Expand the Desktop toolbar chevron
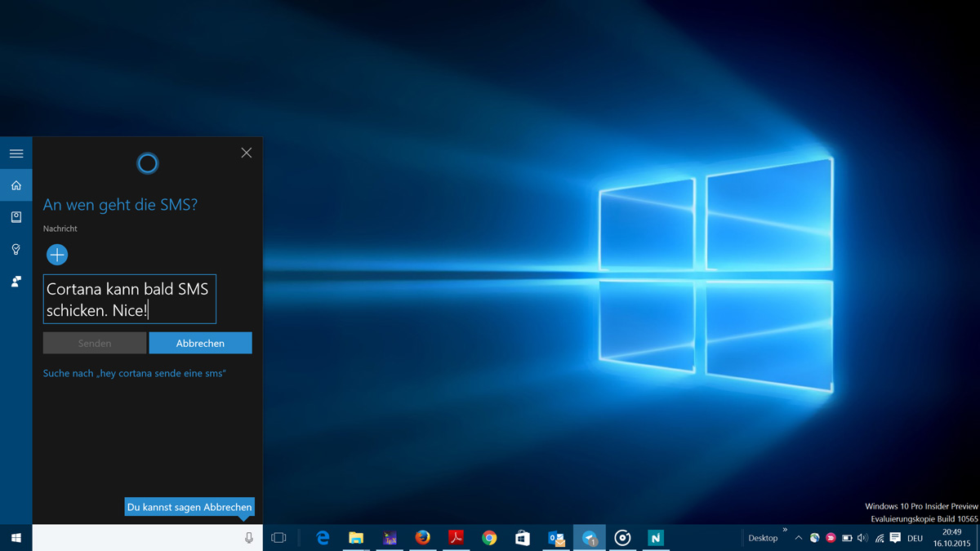Viewport: 980px width, 551px height. pyautogui.click(x=785, y=531)
